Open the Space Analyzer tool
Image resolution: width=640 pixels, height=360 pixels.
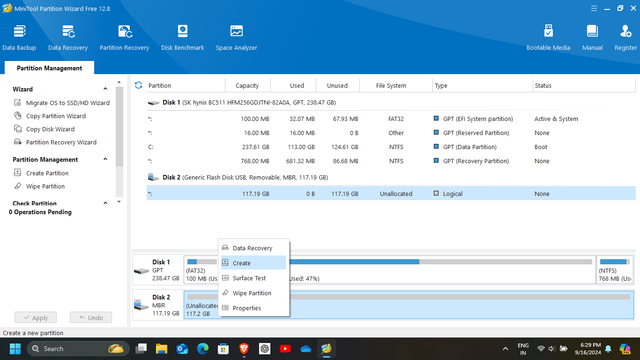[236, 38]
